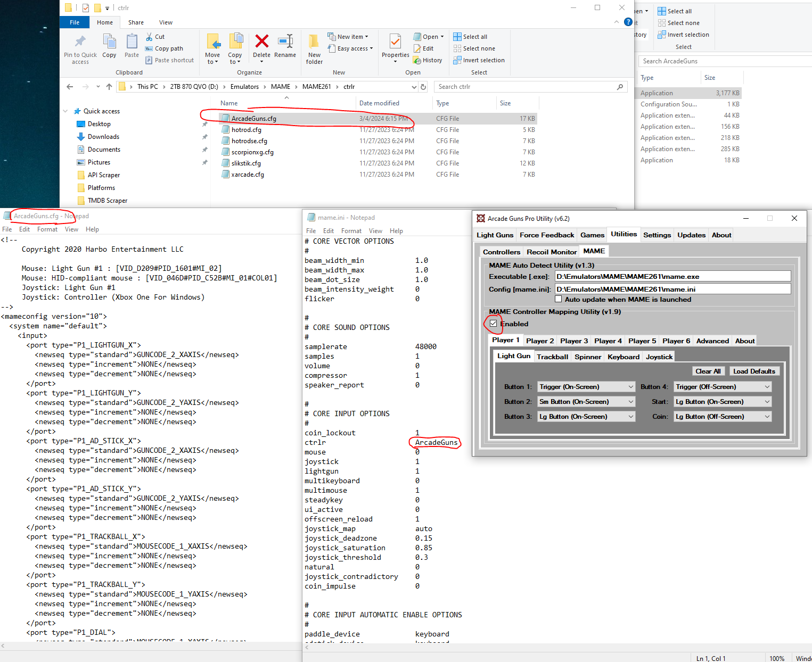Click Copy path in ribbon
Viewport: 812px width, 662px height.
pos(164,48)
